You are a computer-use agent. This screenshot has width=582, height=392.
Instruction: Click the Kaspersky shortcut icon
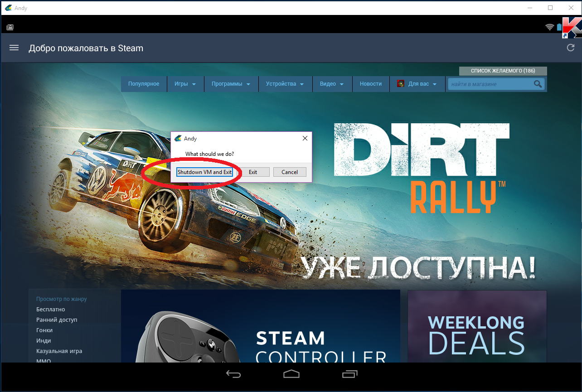click(x=571, y=28)
